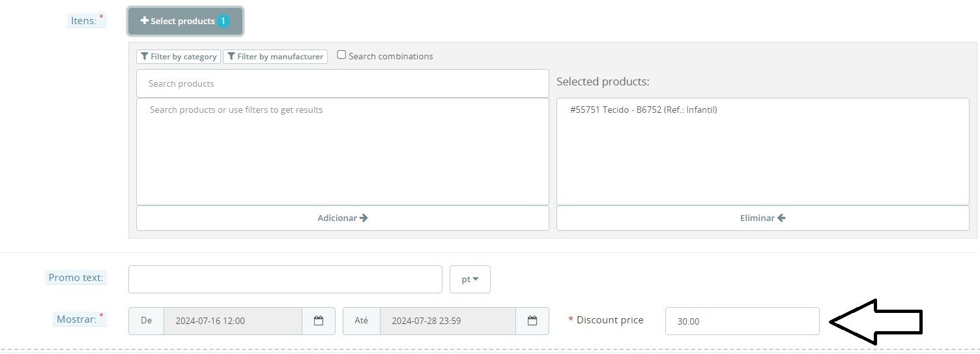Click the selected products count badge
Viewport: 980px width, 354px height.
pos(223,21)
